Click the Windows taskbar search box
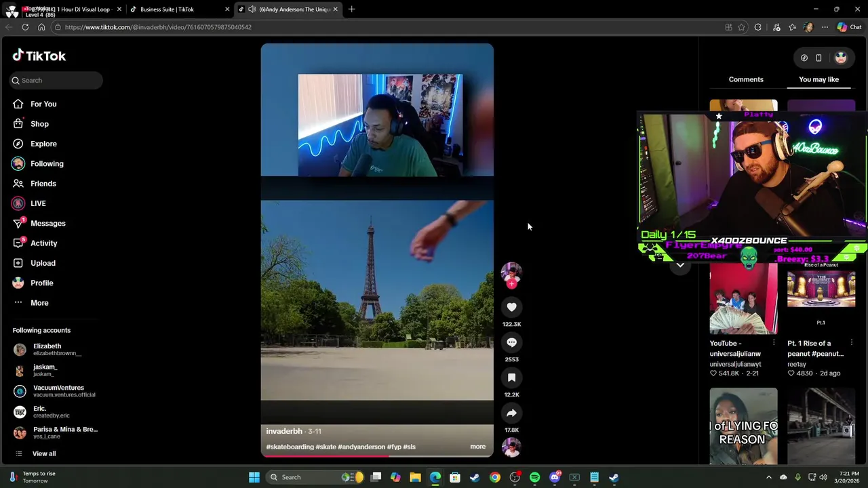 pos(316,477)
